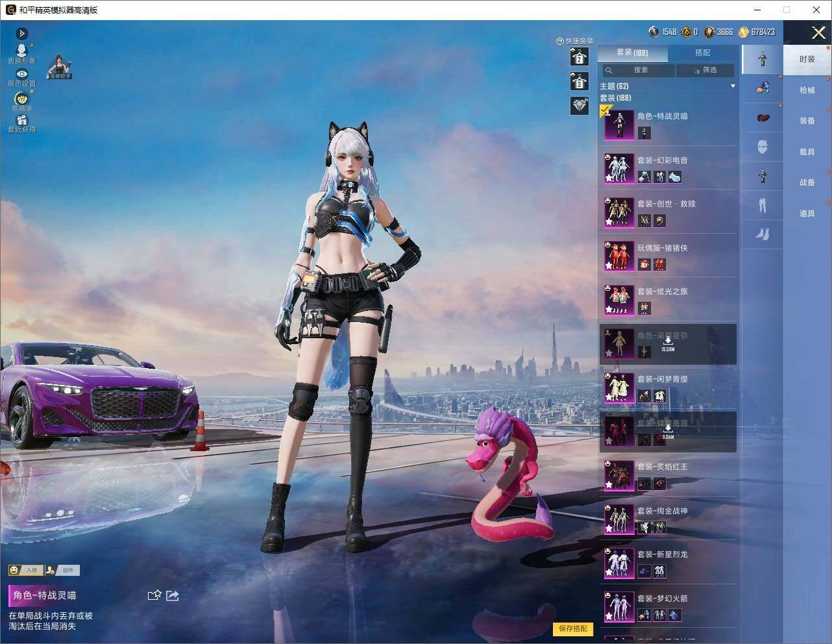Open the 筛选 filter button

pos(705,70)
